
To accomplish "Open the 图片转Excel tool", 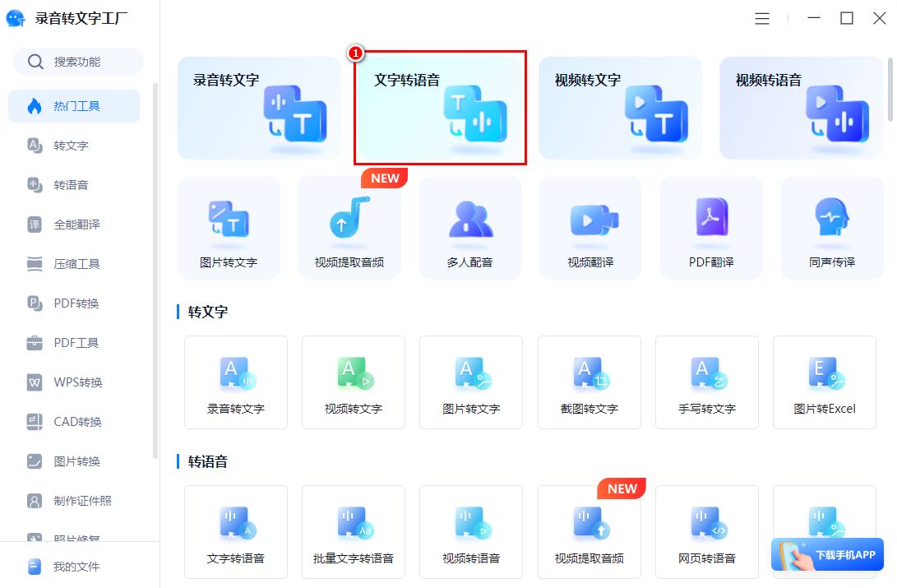I will click(x=825, y=382).
